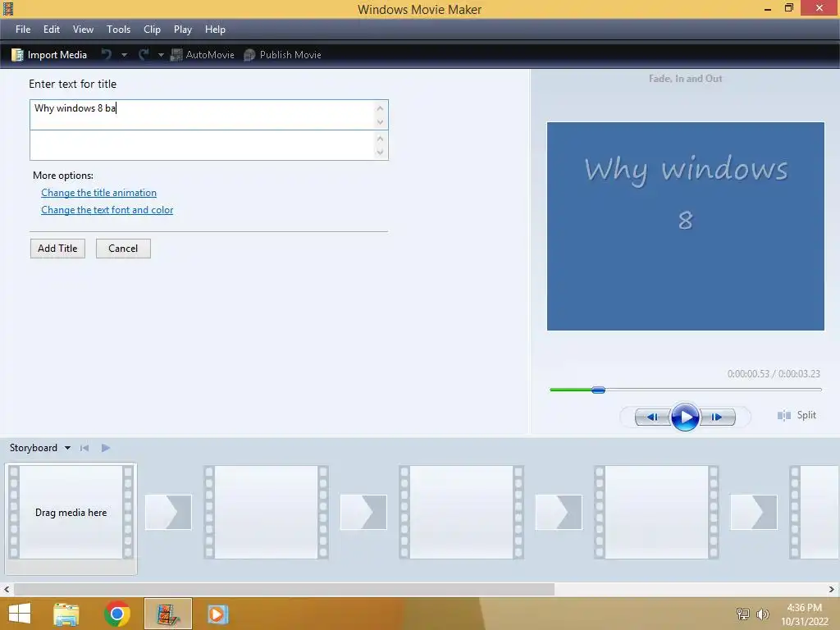Open the File menu
This screenshot has width=840, height=630.
point(23,30)
